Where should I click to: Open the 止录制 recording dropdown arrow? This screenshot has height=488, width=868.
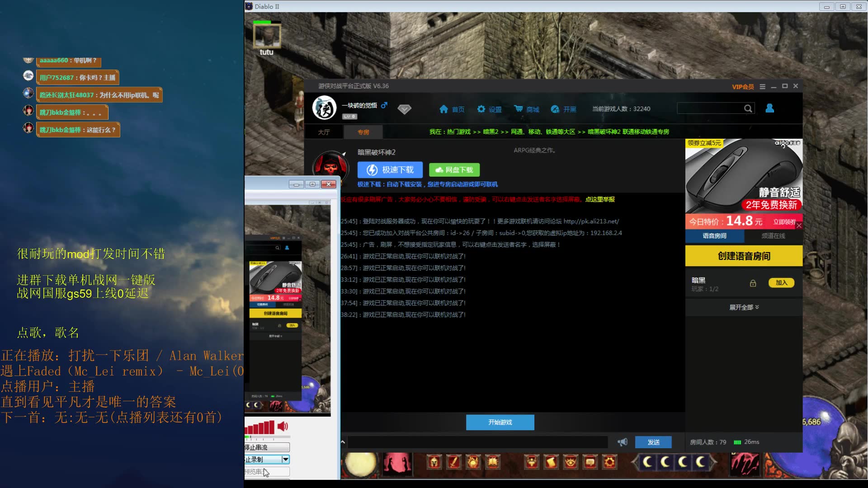[x=285, y=459]
